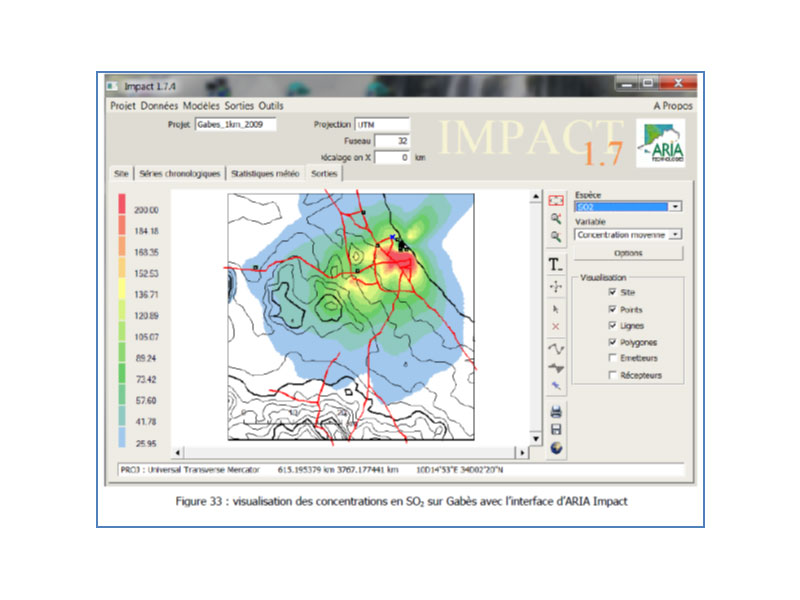
Task: Click the printer icon
Action: tap(556, 411)
